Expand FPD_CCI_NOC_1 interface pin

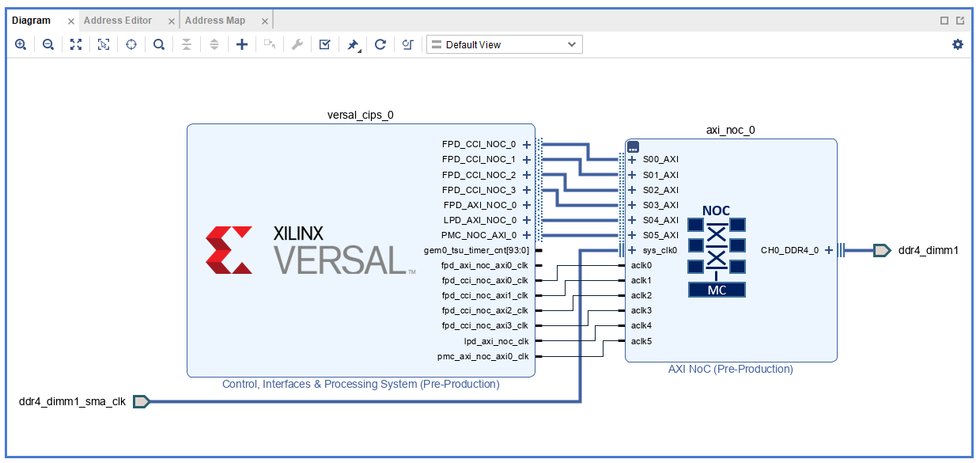527,159
